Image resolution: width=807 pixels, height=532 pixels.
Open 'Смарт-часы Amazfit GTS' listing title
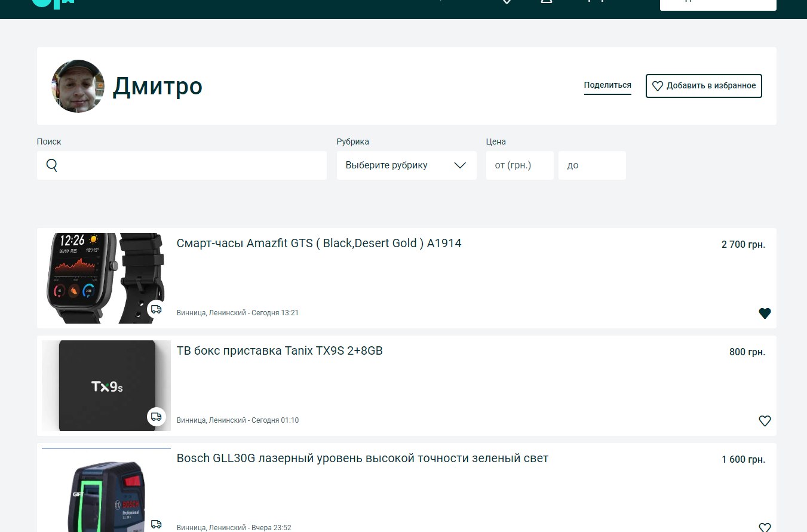click(x=319, y=244)
